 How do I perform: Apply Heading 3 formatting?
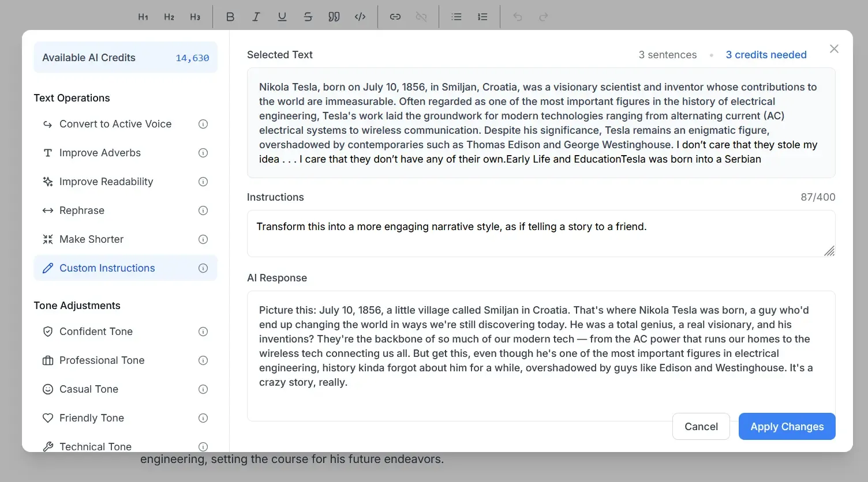tap(195, 17)
